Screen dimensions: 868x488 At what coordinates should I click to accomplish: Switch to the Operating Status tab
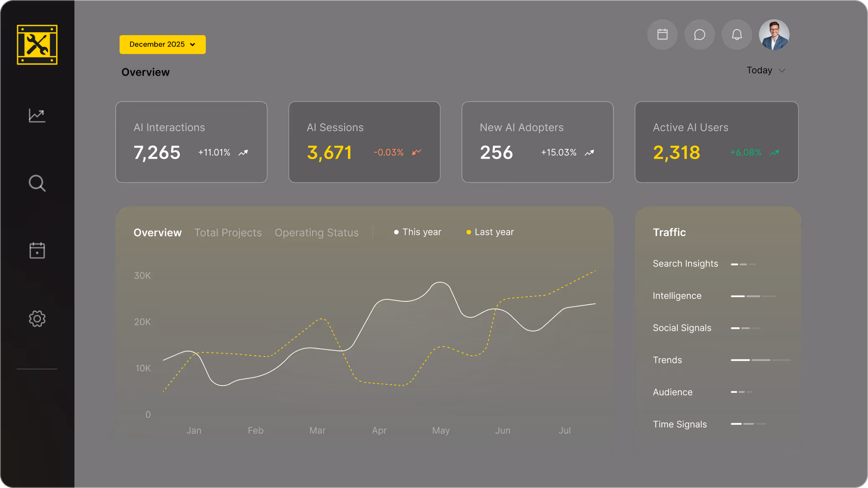(317, 233)
